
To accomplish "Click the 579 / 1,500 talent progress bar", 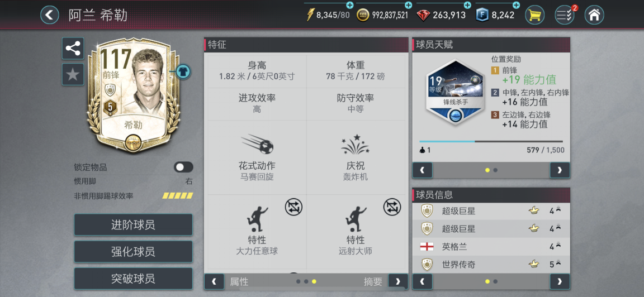I will [491, 142].
